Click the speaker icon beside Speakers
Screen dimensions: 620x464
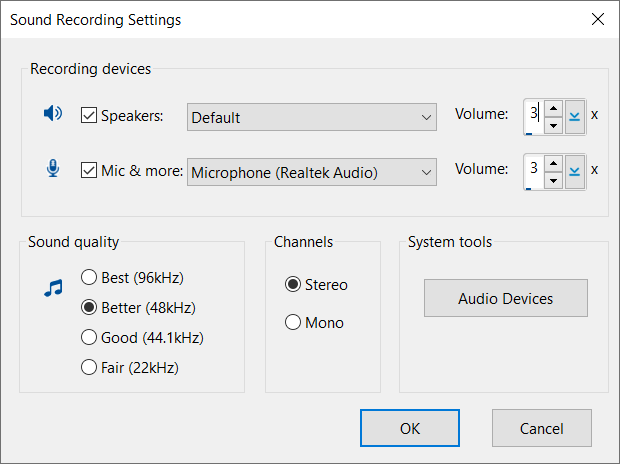point(52,114)
